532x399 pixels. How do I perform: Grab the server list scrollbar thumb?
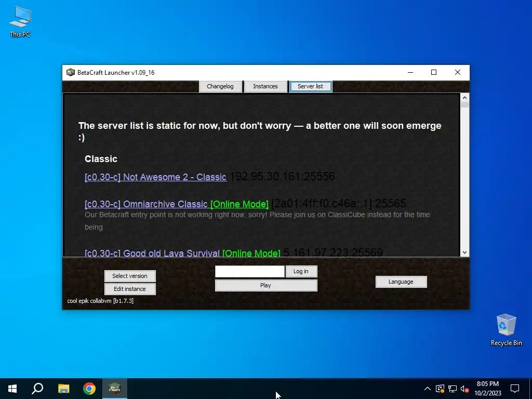(x=465, y=104)
